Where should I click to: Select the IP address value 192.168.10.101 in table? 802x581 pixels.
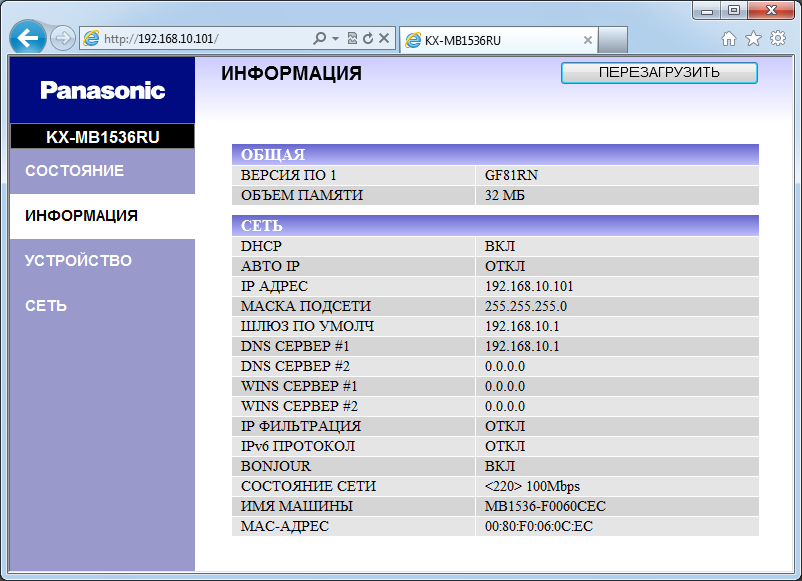tap(529, 286)
